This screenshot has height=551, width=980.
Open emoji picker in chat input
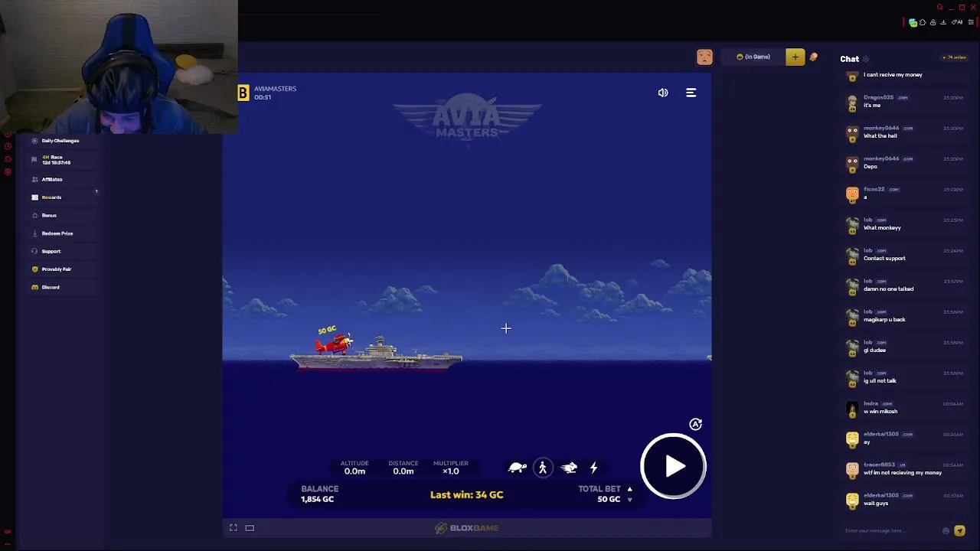[x=946, y=531]
